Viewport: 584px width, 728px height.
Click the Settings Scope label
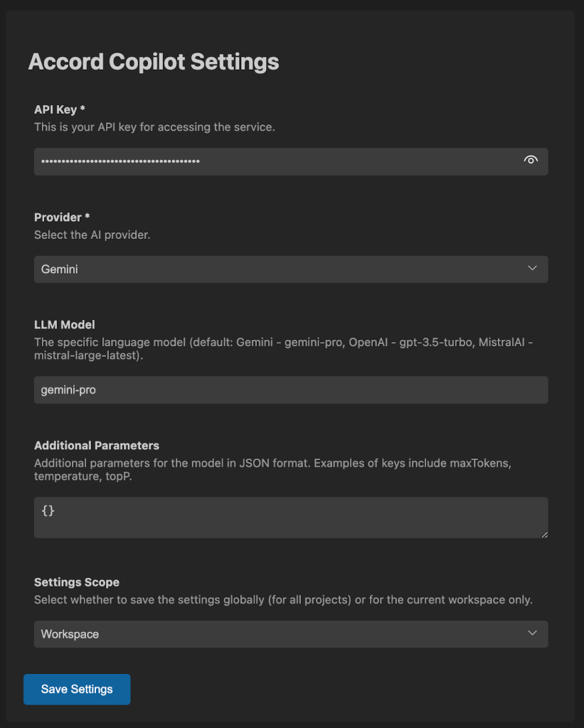click(x=76, y=582)
